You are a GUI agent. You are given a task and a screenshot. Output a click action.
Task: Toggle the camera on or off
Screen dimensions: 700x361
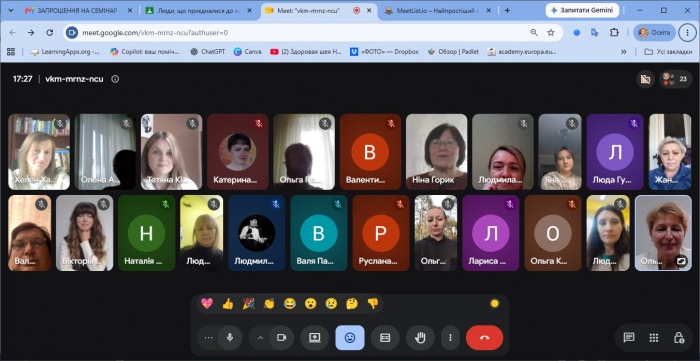[281, 338]
